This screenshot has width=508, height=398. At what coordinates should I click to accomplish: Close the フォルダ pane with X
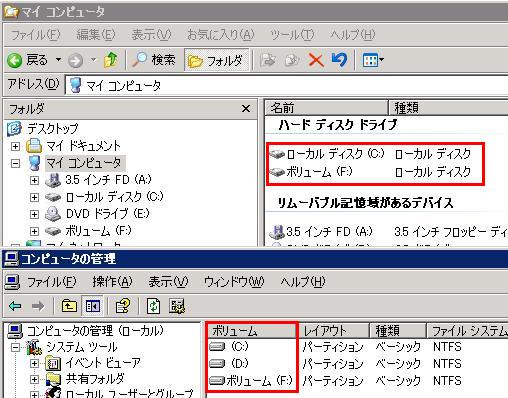(246, 109)
